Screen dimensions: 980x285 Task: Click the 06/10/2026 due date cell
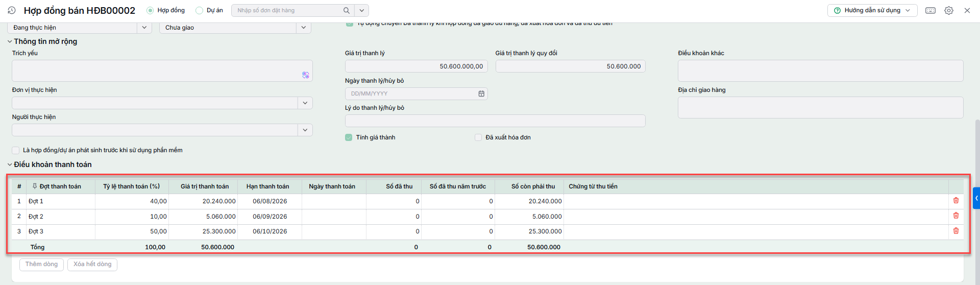[269, 231]
